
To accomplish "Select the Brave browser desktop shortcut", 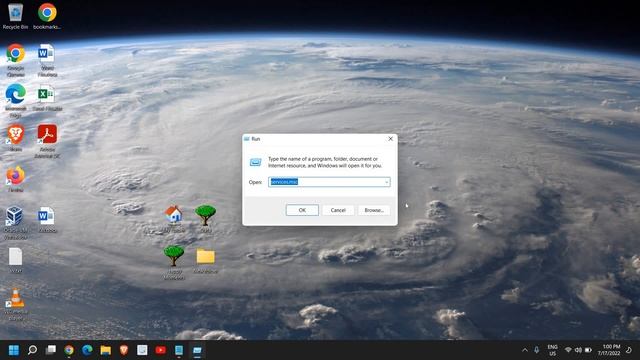I will point(16,138).
